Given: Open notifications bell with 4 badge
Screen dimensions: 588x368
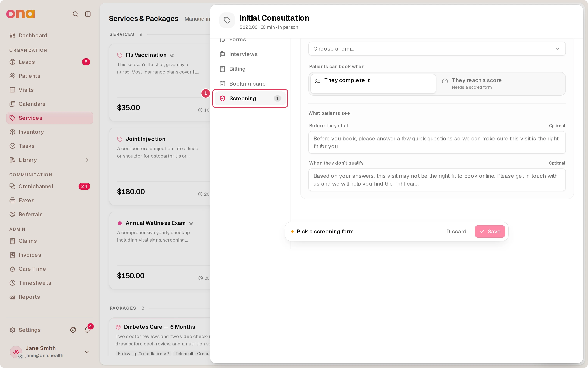Looking at the screenshot, I should point(87,330).
